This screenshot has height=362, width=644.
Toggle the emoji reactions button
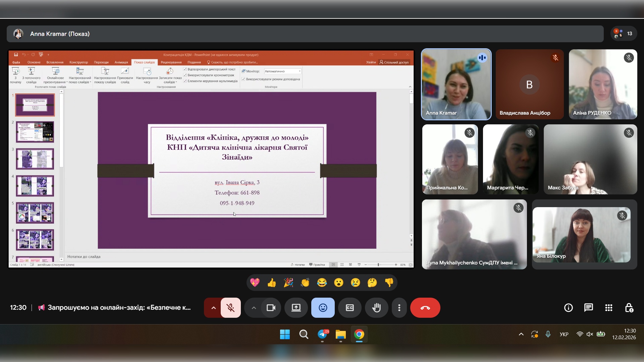tap(323, 308)
